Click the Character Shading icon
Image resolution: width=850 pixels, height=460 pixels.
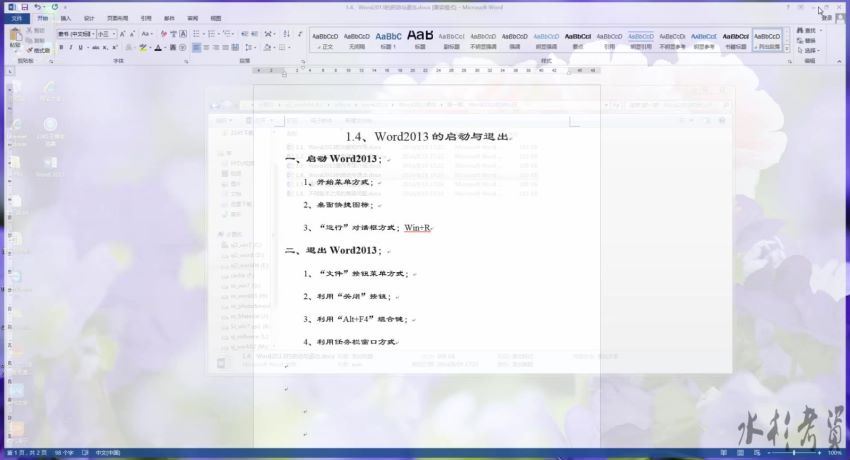(173, 48)
